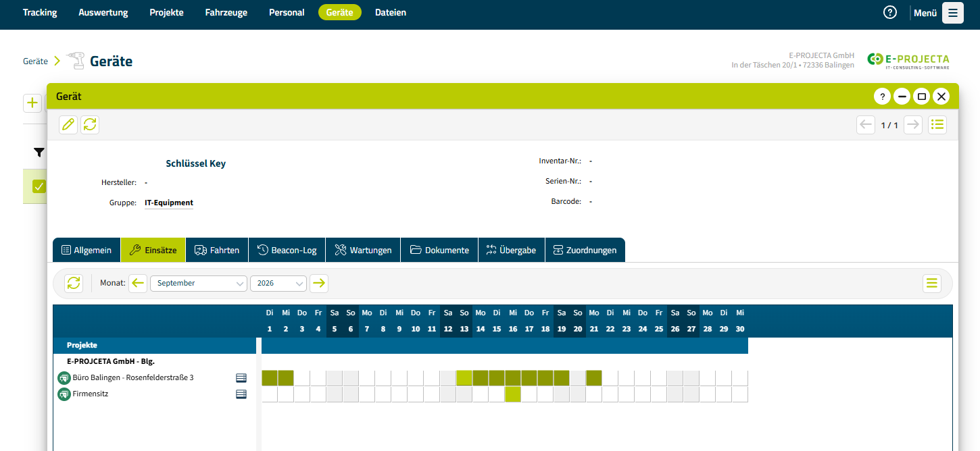This screenshot has width=980, height=451.
Task: Open the hamburger Menü button
Action: coord(953,13)
